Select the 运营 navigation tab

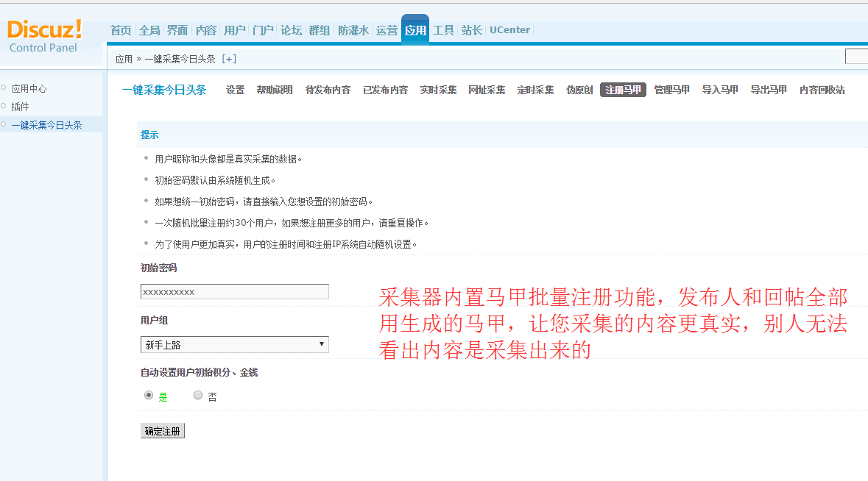[x=387, y=30]
